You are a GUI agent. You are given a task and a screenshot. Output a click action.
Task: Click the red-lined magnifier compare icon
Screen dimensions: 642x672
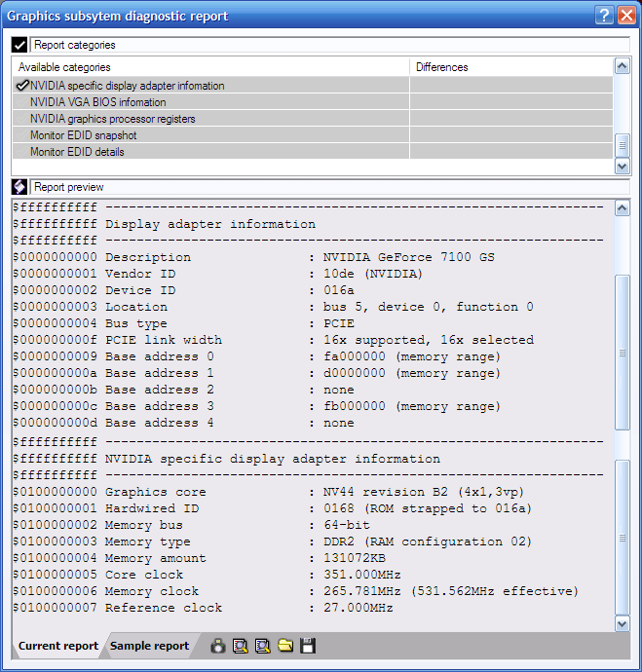(240, 646)
